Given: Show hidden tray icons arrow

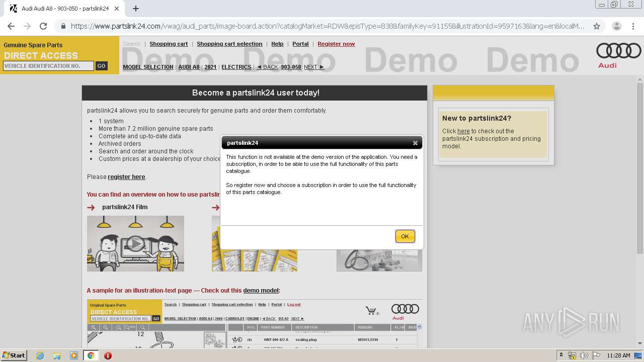Looking at the screenshot, I should [561, 355].
